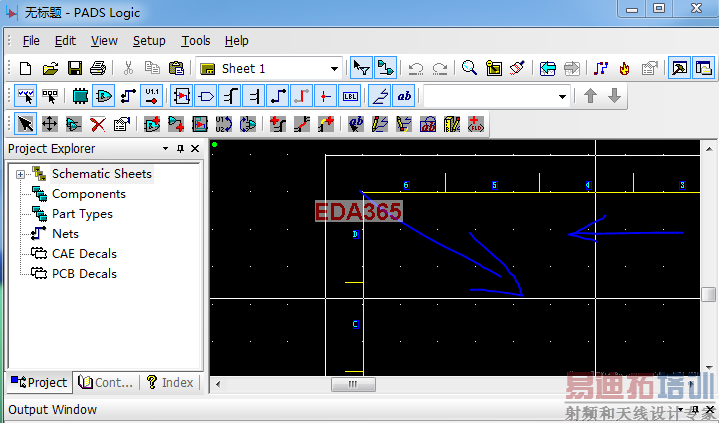Click the Add Part icon with red plus
This screenshot has height=423, width=719.
[x=152, y=124]
